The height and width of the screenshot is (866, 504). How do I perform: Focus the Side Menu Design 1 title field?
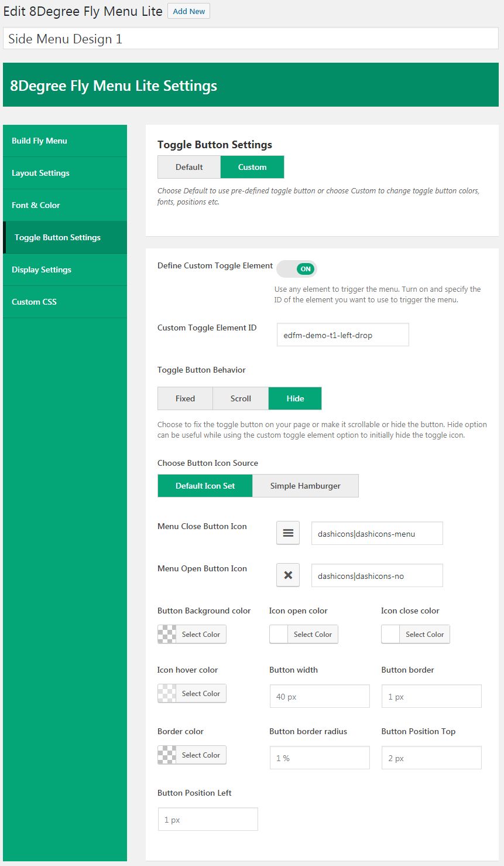click(x=251, y=39)
